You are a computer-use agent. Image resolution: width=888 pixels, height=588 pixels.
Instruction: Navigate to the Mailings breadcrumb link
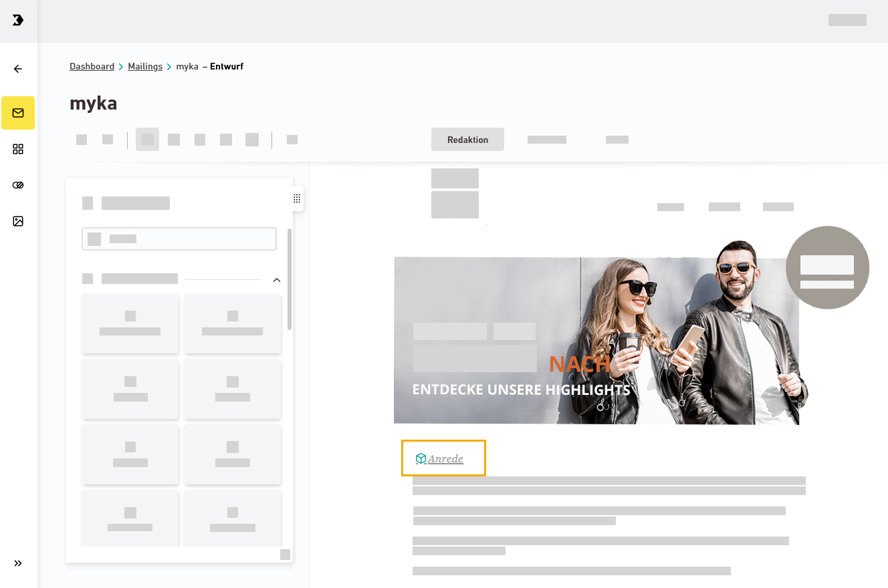click(145, 67)
